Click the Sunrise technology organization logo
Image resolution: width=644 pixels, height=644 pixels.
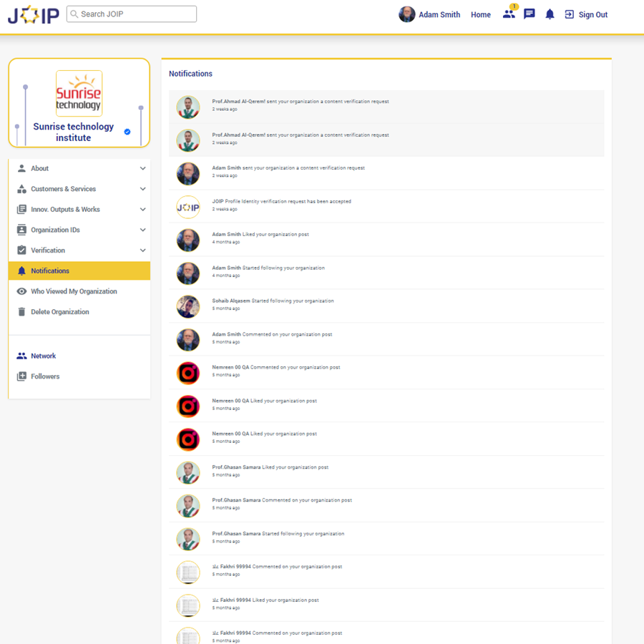79,93
